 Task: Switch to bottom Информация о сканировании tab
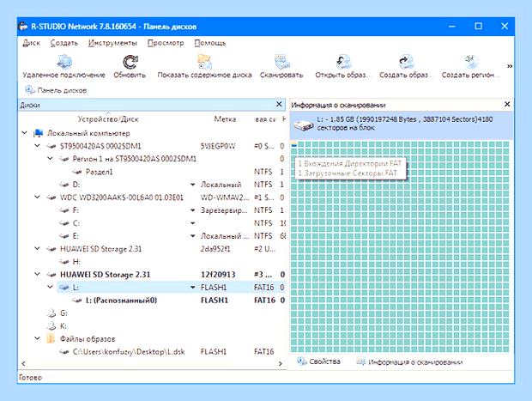click(409, 362)
